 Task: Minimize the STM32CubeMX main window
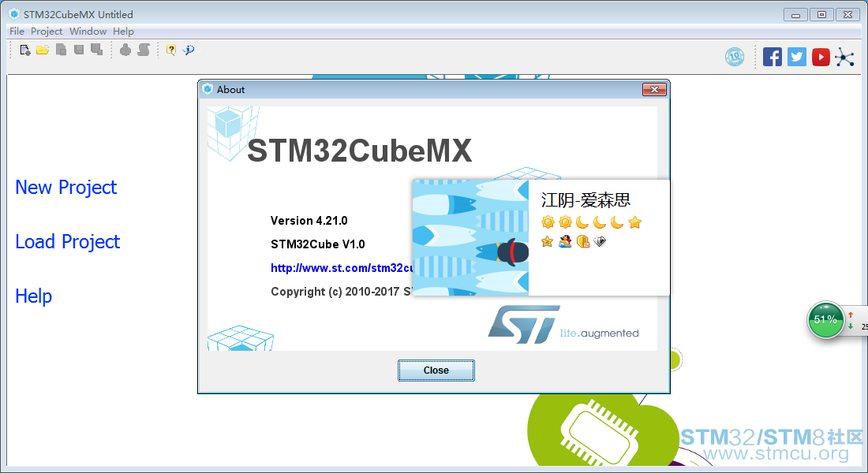[x=795, y=15]
